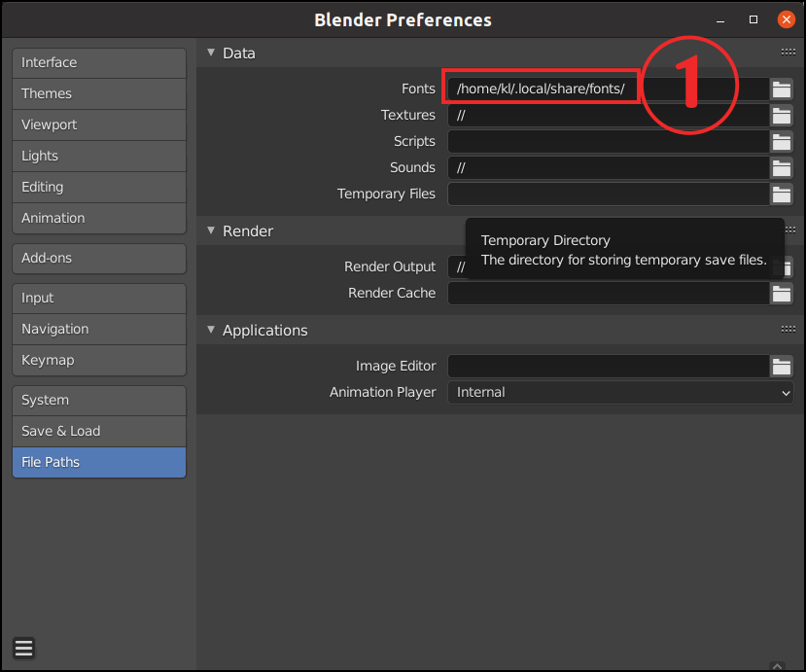Collapse the Render panel

pyautogui.click(x=211, y=230)
